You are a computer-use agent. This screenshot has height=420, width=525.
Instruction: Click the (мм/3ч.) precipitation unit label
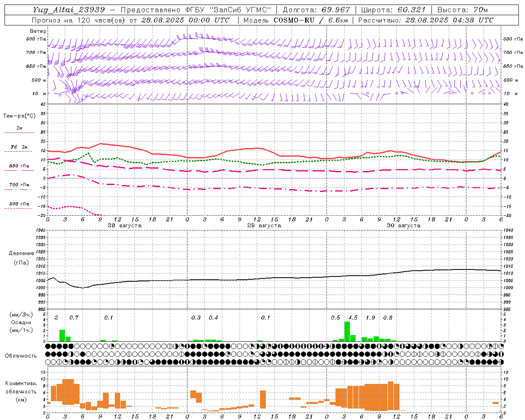click(x=21, y=315)
